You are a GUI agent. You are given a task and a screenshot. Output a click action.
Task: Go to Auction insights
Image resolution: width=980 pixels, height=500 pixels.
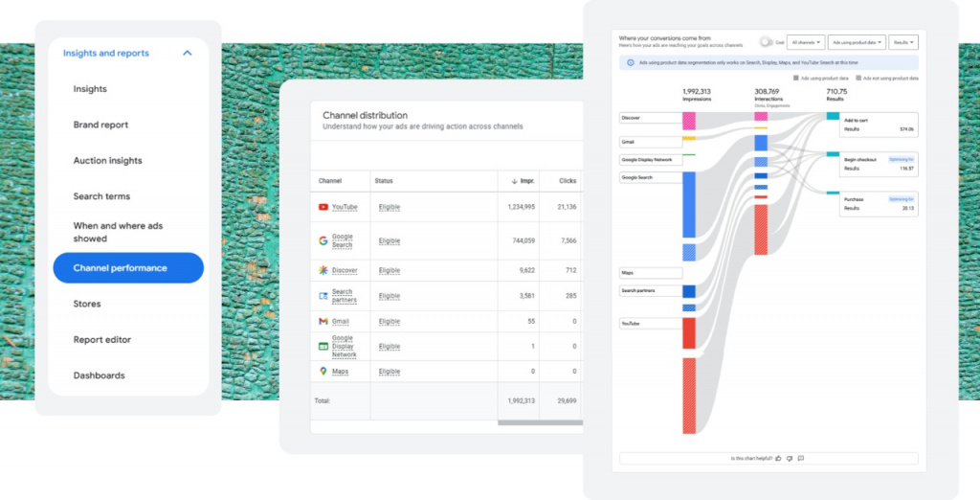107,160
